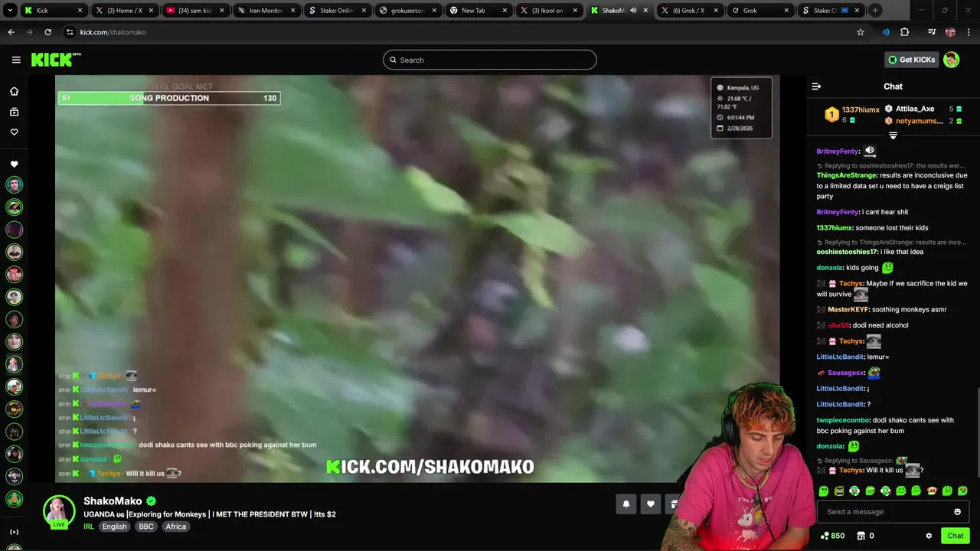Send the message with the green Chat button

(x=955, y=536)
